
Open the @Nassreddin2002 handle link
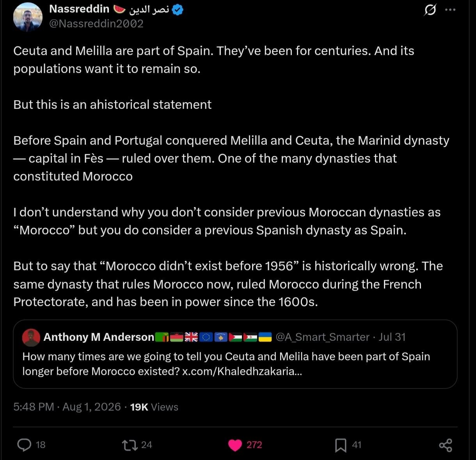tap(96, 24)
